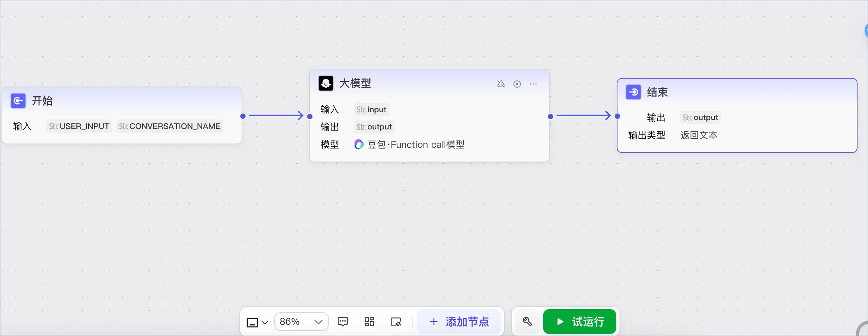Expand the 86% zoom level dropdown

pos(301,322)
